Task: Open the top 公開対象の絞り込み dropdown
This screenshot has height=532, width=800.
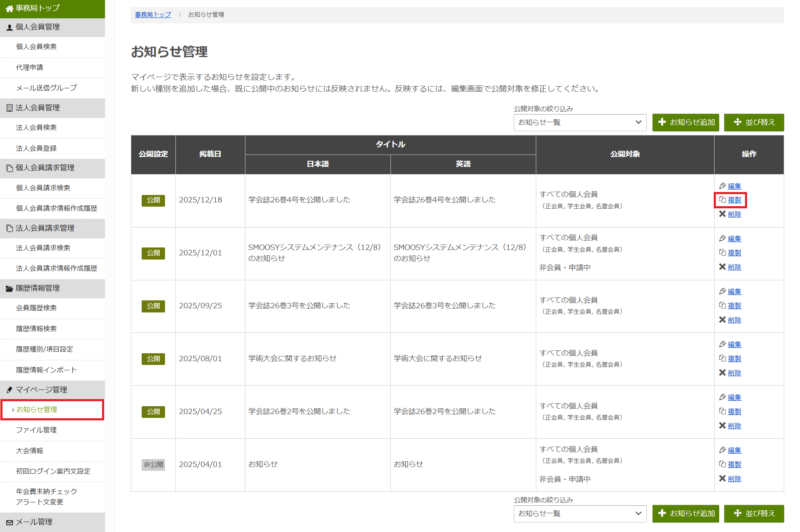Action: (580, 122)
